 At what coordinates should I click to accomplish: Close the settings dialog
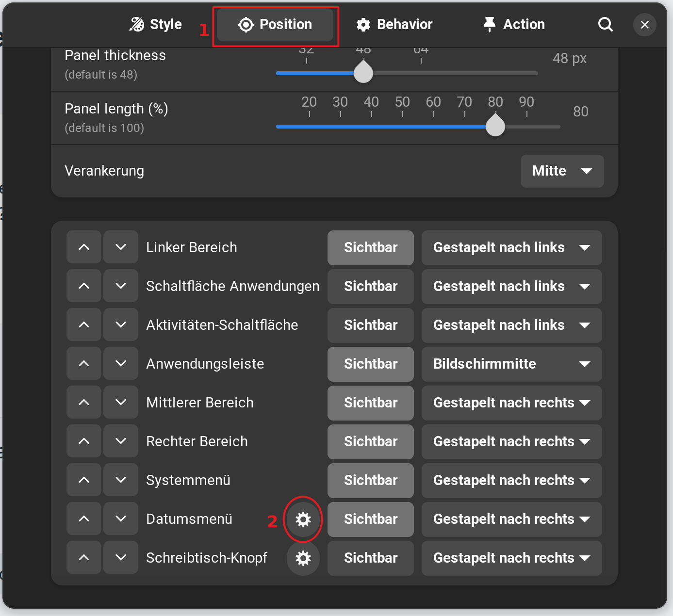644,25
